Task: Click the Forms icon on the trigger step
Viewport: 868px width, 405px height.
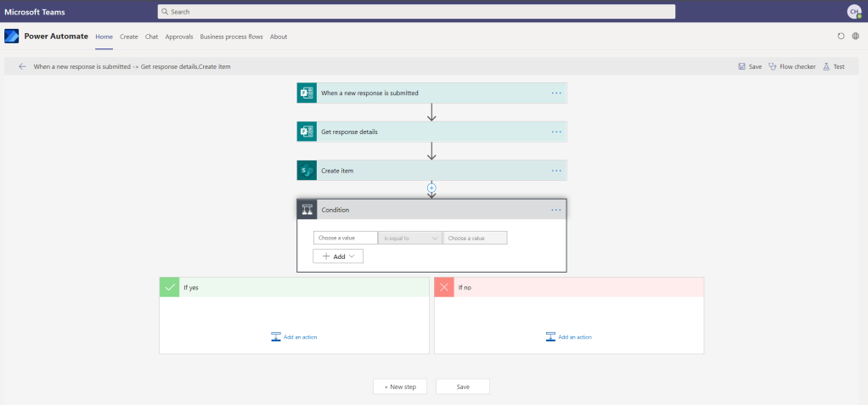Action: tap(307, 93)
